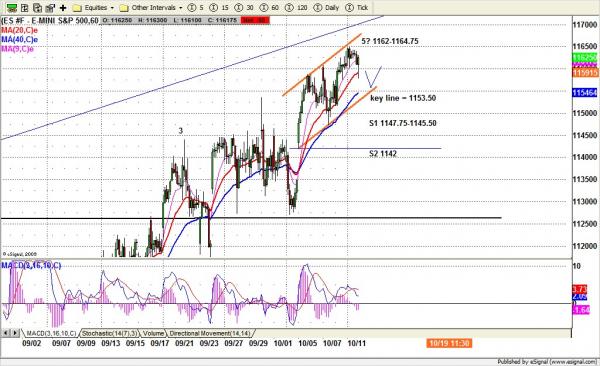Expand the Equities dropdown arrow
This screenshot has height=366, width=600.
tap(112, 8)
